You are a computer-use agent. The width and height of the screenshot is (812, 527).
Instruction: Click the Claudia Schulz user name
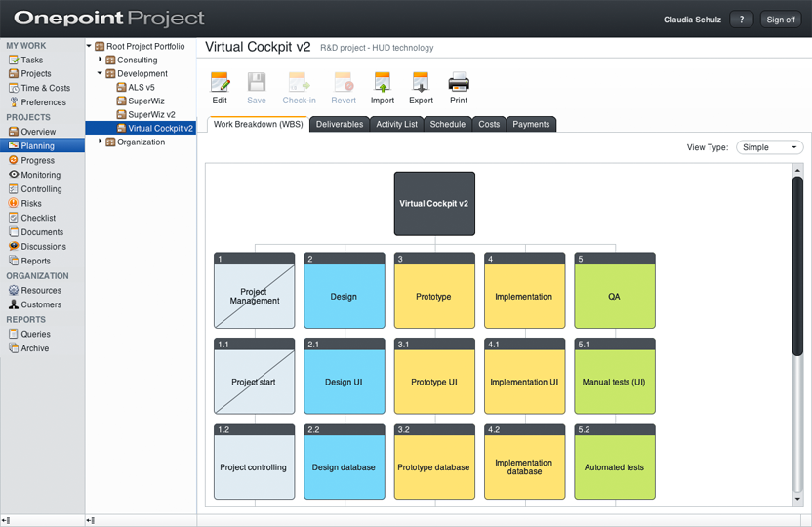[x=692, y=20]
